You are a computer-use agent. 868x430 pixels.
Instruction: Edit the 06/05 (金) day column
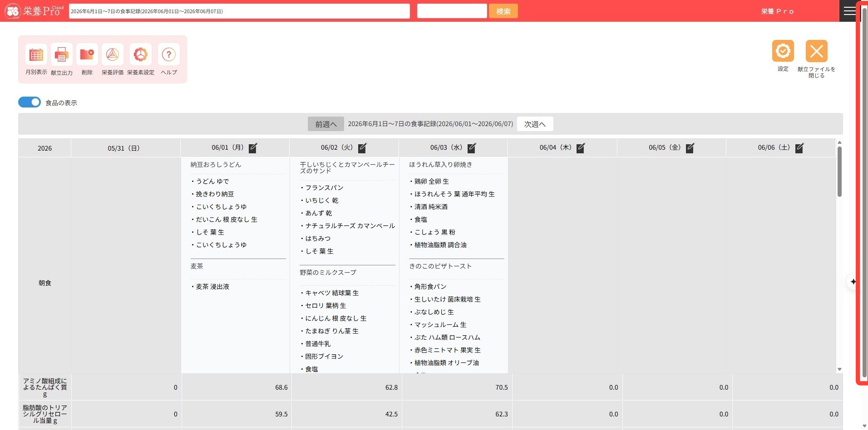pyautogui.click(x=690, y=148)
